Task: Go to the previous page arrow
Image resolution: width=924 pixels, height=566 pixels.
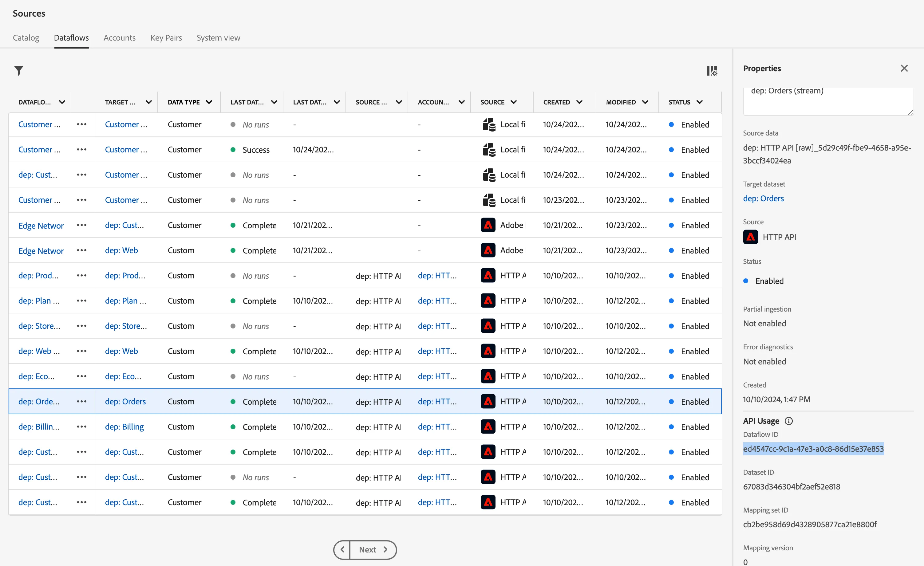Action: [x=342, y=549]
